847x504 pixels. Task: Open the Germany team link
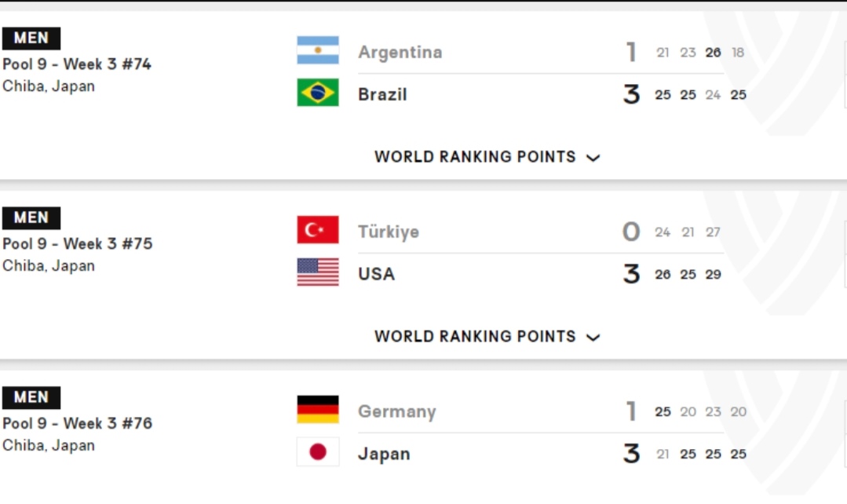click(x=397, y=411)
